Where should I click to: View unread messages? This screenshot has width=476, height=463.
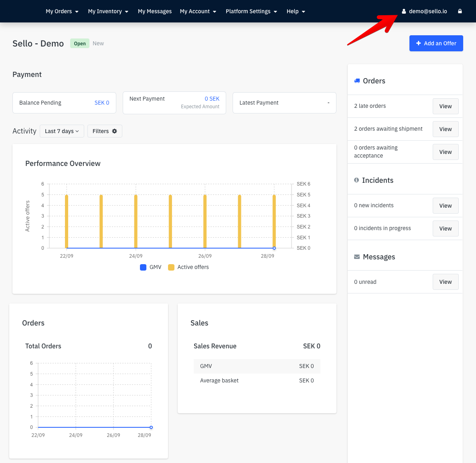pos(446,282)
